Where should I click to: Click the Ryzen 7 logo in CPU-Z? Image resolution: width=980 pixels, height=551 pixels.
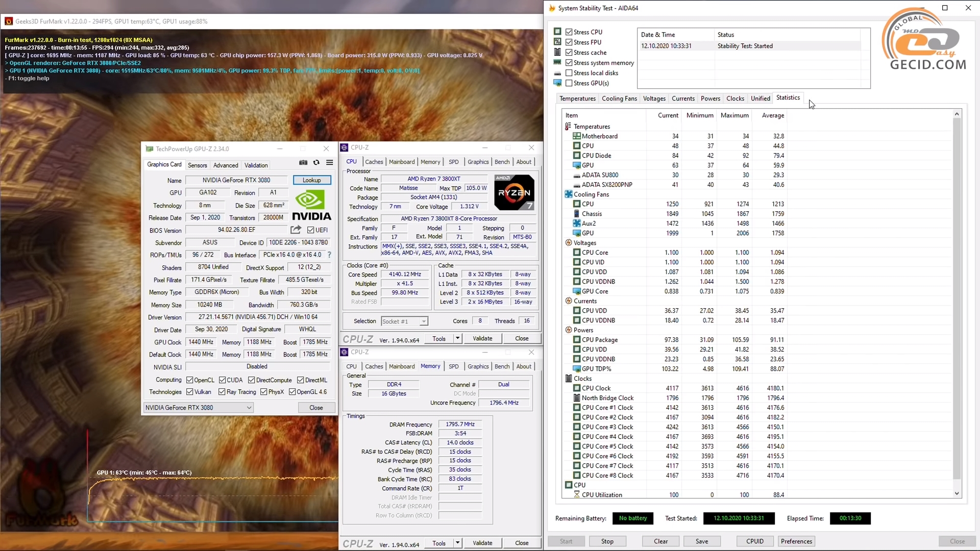[x=514, y=192]
